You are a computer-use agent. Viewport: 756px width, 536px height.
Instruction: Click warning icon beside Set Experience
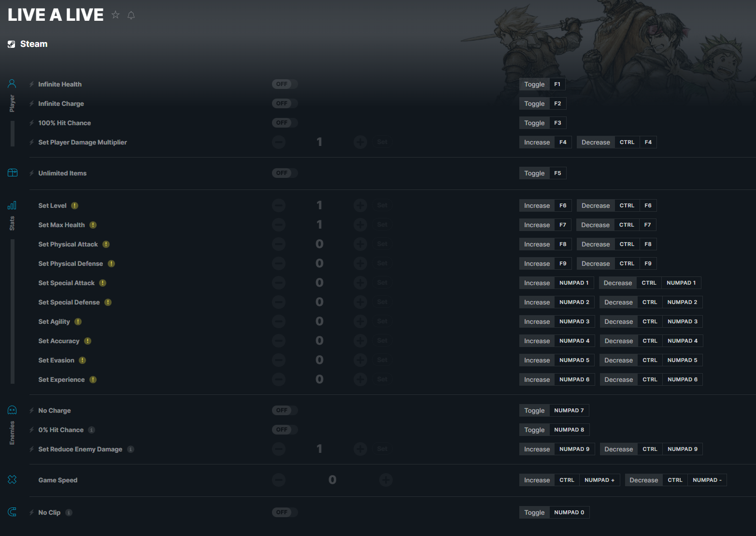pyautogui.click(x=93, y=379)
